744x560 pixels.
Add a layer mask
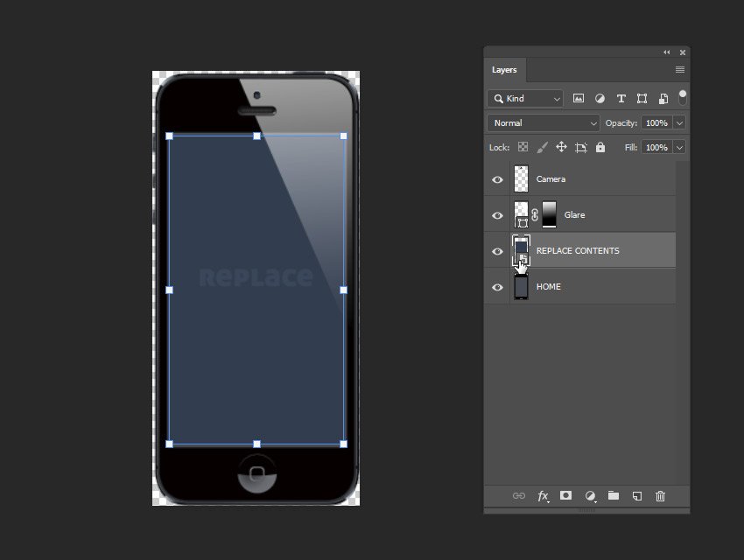[566, 496]
